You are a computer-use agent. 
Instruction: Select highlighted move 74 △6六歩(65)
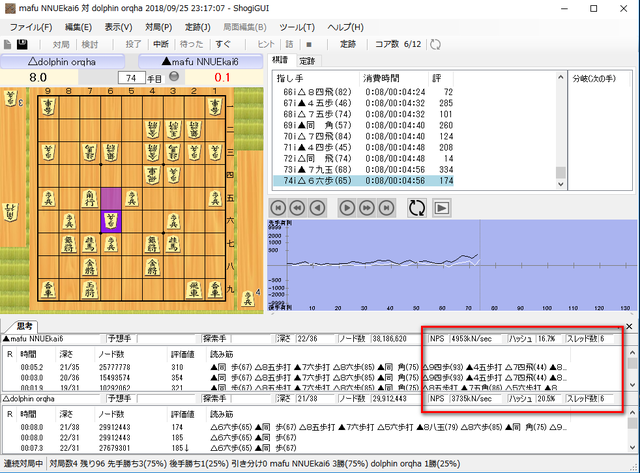pyautogui.click(x=363, y=180)
